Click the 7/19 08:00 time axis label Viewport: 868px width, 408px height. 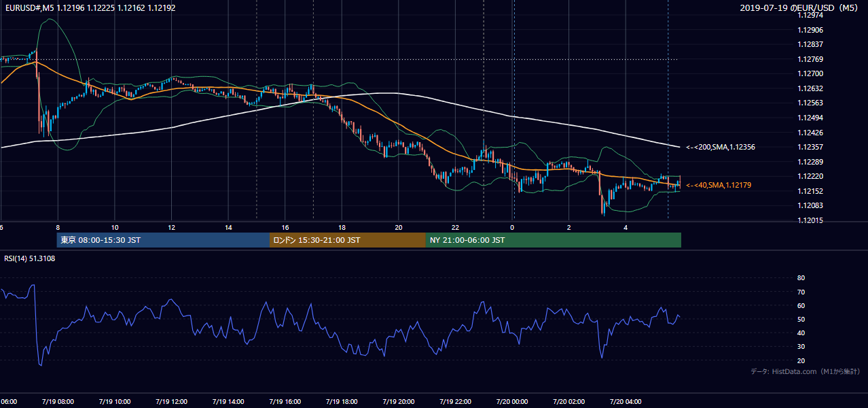58,402
